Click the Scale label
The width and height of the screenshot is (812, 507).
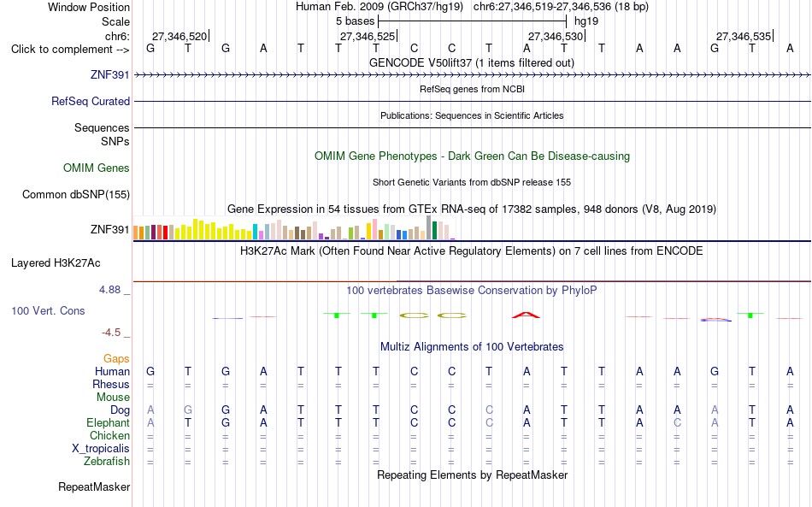coord(116,21)
